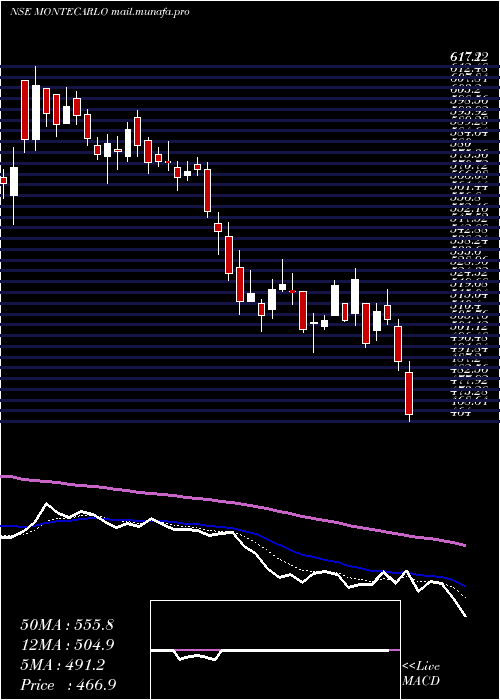
Task: Select the Price : 466.9 readout
Action: 67,685
